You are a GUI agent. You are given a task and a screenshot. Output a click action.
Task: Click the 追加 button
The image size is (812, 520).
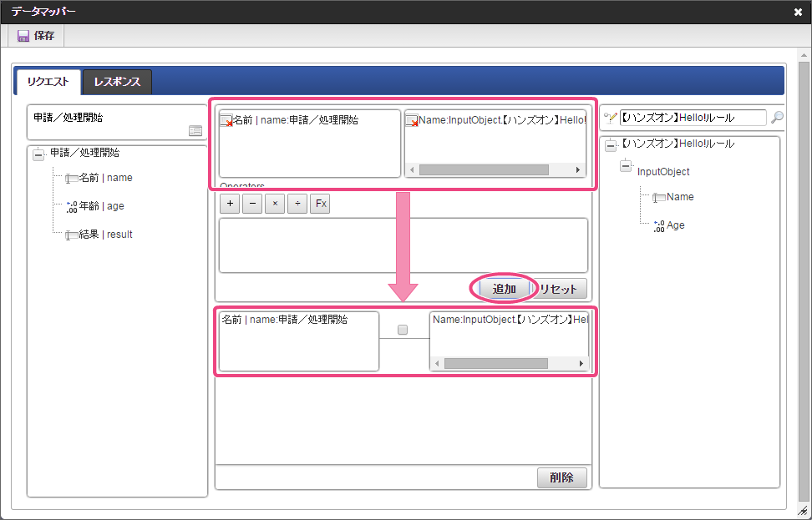505,289
